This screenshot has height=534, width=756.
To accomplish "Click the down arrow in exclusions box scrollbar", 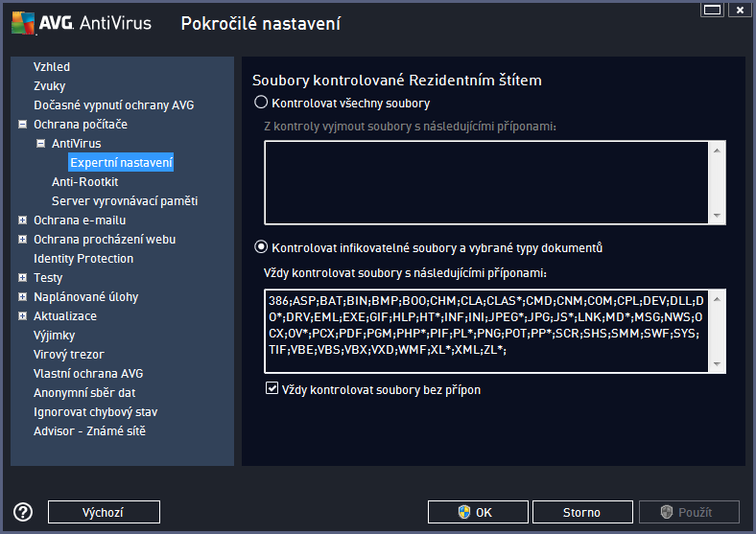I will (717, 216).
